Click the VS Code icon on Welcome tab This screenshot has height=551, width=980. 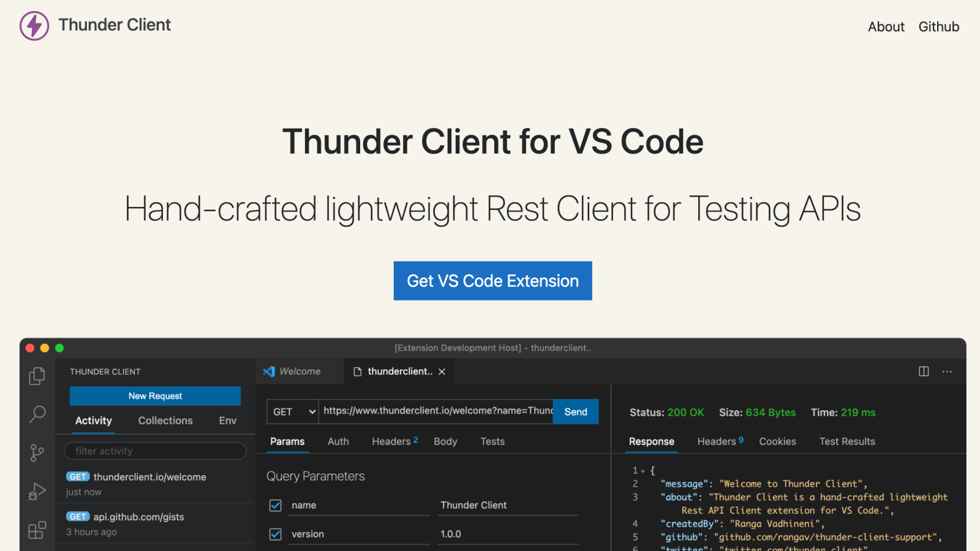coord(269,372)
